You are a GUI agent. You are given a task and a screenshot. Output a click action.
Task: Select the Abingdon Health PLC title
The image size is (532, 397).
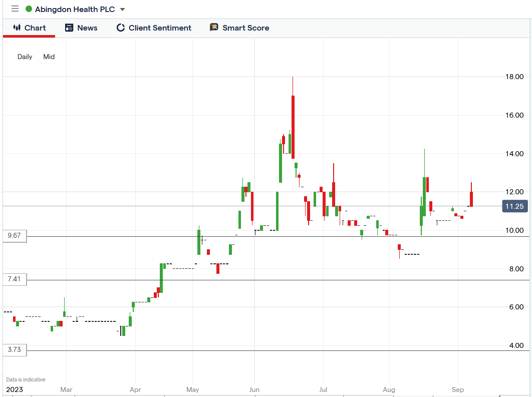pos(75,9)
